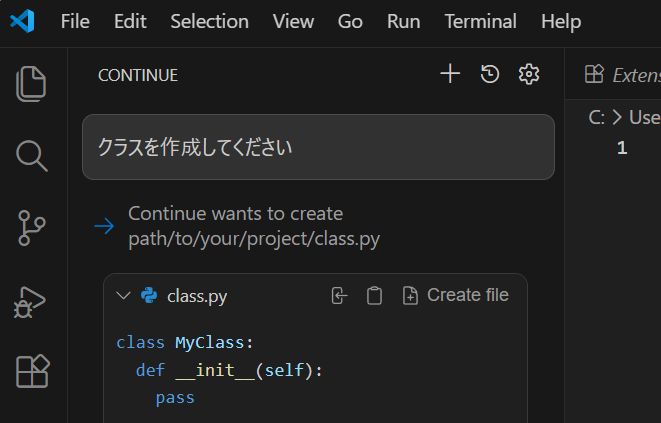The height and width of the screenshot is (423, 661).
Task: Open the Source Control view
Action: click(32, 228)
